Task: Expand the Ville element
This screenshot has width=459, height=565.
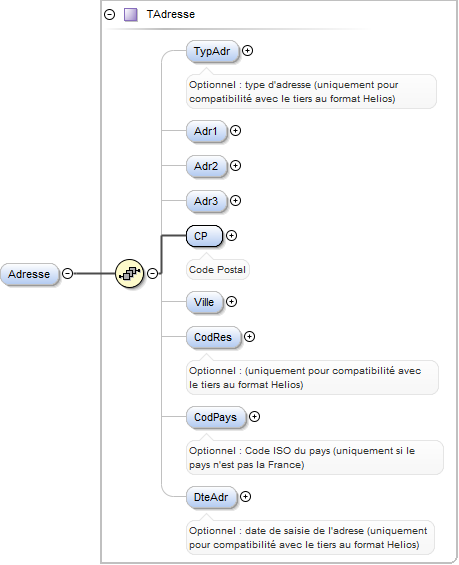Action: 231,302
